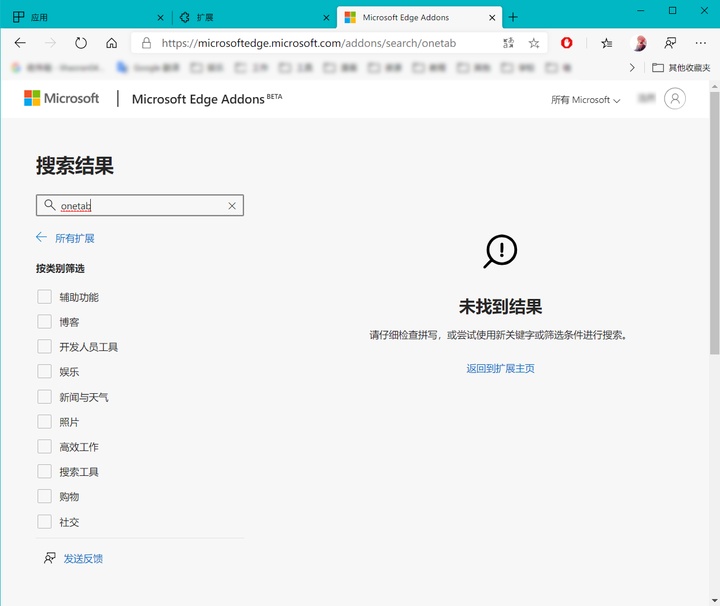Click the toolbar feedback person icon
Screen dimensions: 720x606
coord(670,43)
